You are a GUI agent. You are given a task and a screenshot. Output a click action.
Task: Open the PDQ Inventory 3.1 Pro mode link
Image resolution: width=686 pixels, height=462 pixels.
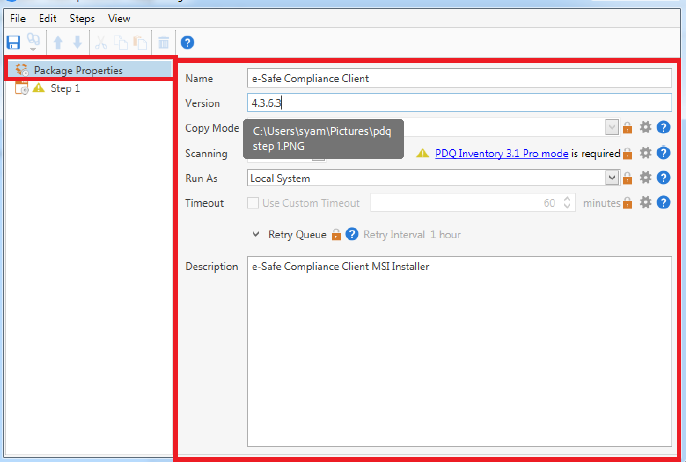[501, 154]
